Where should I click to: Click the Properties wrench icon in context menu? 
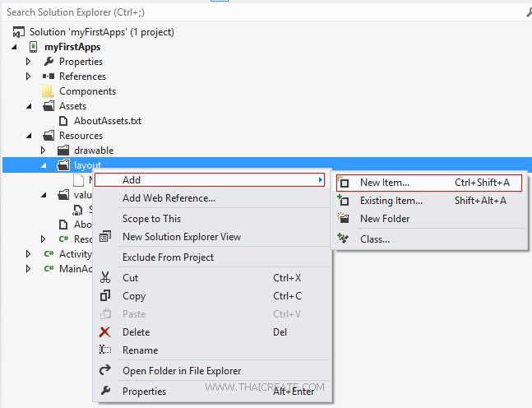coord(105,391)
